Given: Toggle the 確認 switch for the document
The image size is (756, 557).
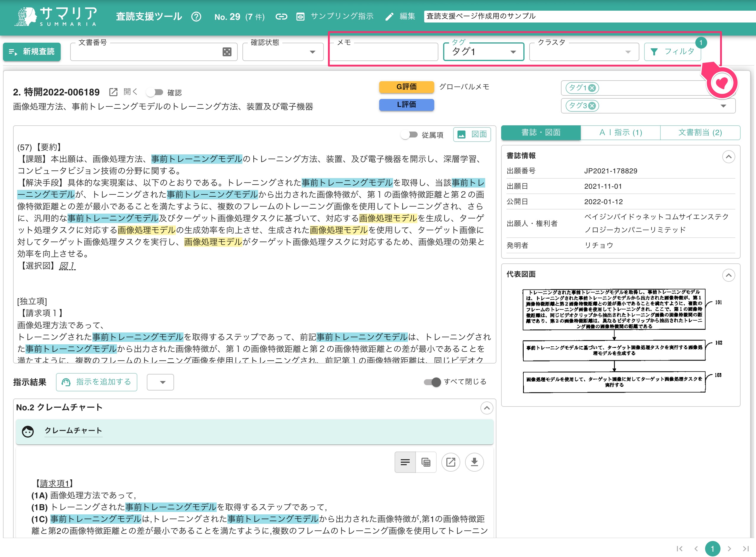Looking at the screenshot, I should tap(156, 92).
